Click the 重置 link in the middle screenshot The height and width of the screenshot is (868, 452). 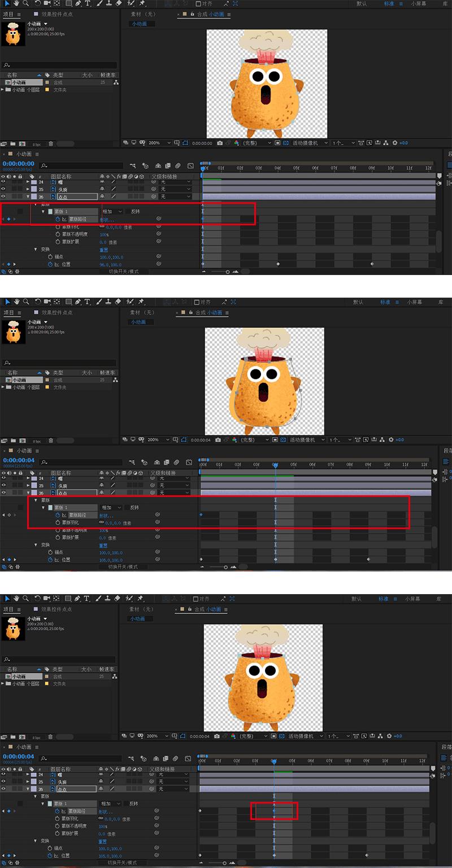(x=103, y=546)
